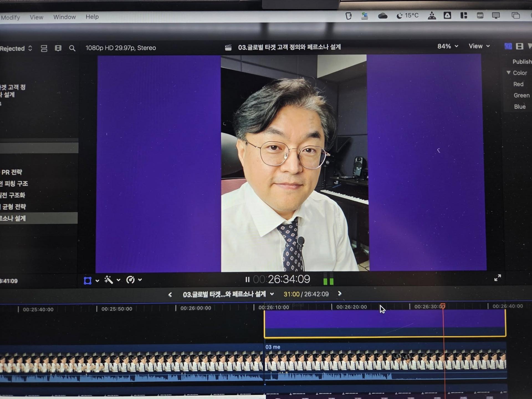Open the magic wand enhancements tool
This screenshot has width=532, height=399.
109,280
